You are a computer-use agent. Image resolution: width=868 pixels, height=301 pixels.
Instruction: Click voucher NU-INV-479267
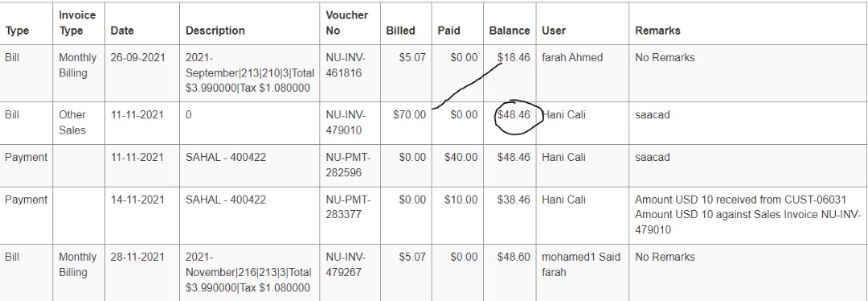click(346, 265)
